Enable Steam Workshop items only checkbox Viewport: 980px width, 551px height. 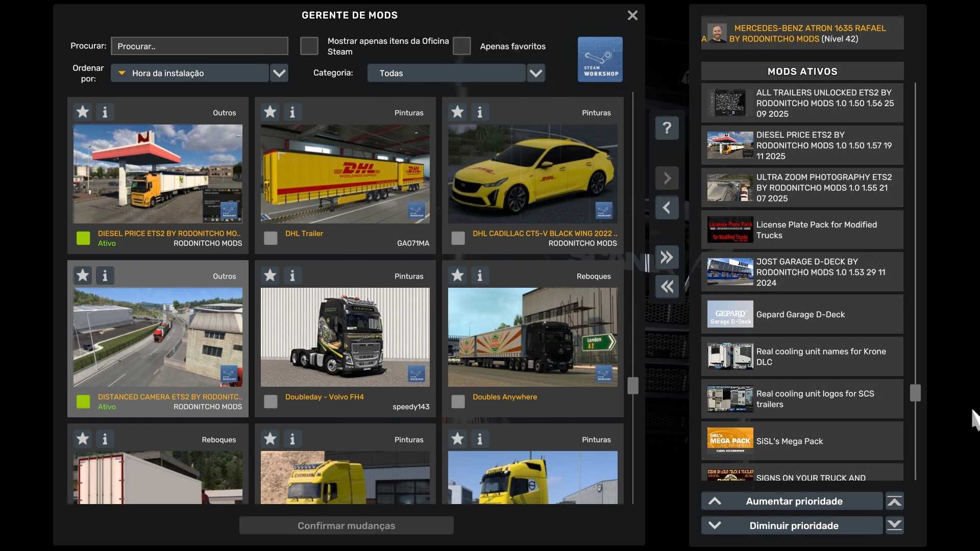tap(309, 46)
